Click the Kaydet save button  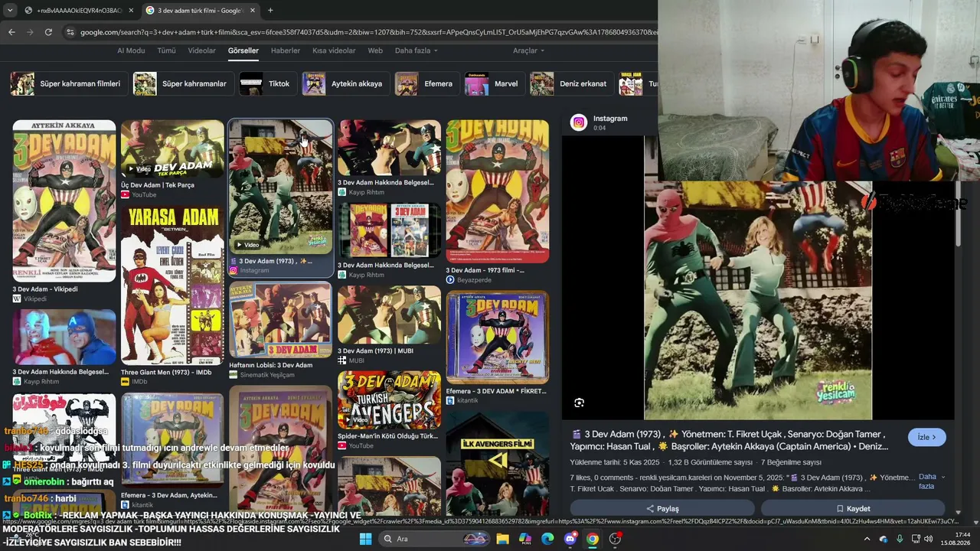click(x=853, y=508)
